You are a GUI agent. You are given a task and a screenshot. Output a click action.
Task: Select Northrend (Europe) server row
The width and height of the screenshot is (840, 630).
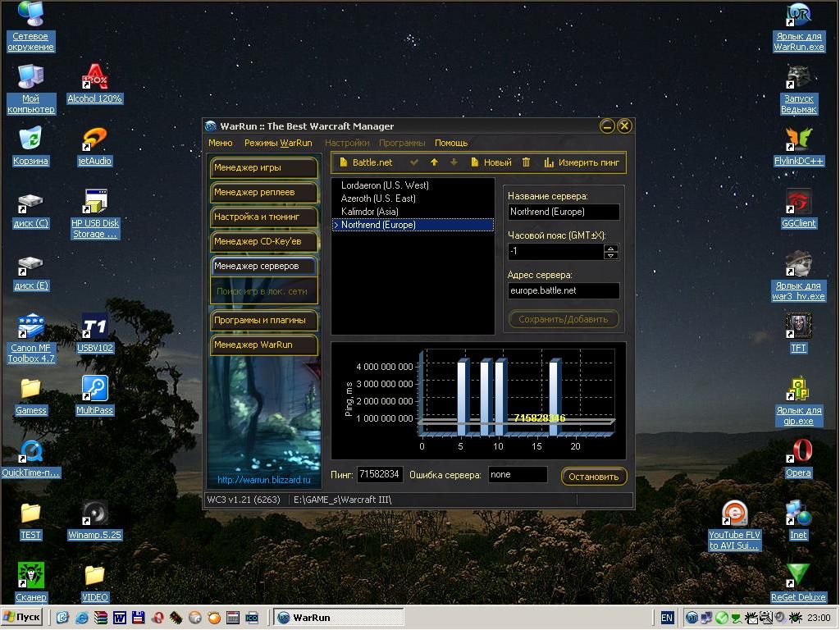(413, 225)
